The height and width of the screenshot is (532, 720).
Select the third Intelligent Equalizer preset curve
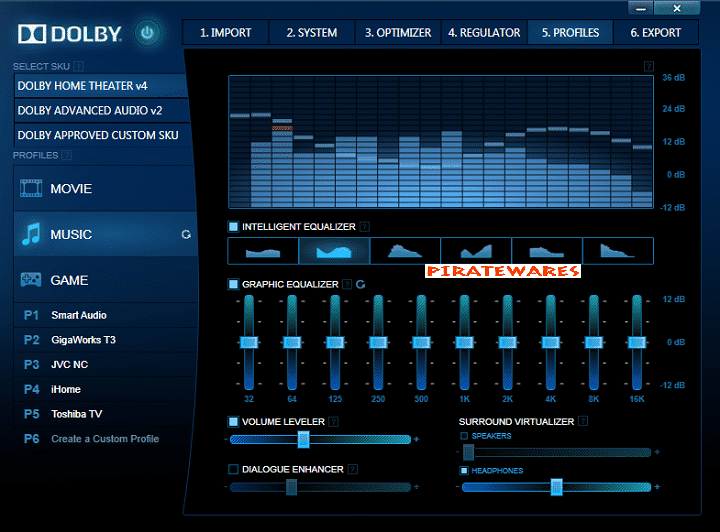click(405, 251)
